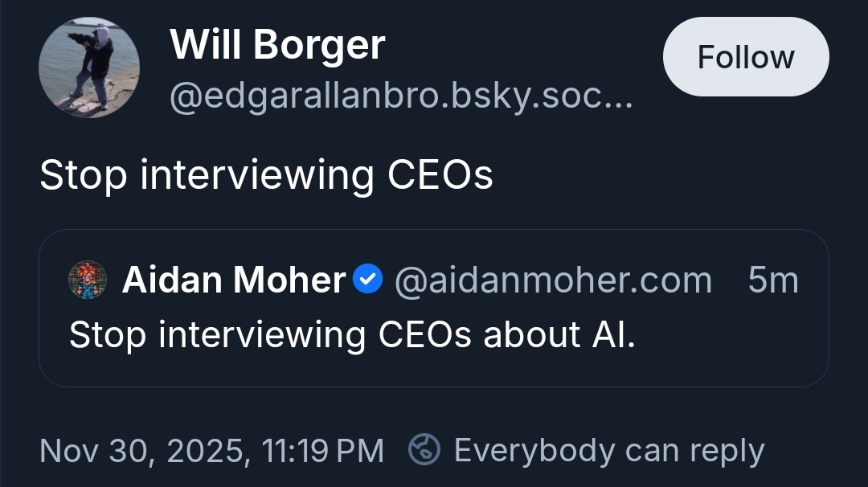Image resolution: width=868 pixels, height=487 pixels.
Task: Click the globe reply-settings icon
Action: pyautogui.click(x=424, y=450)
